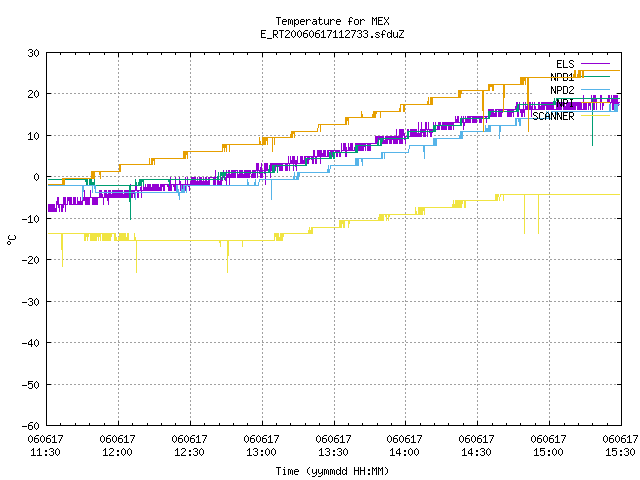This screenshot has height=480, width=640.
Task: Click the y-axis value -50
Action: 31,384
